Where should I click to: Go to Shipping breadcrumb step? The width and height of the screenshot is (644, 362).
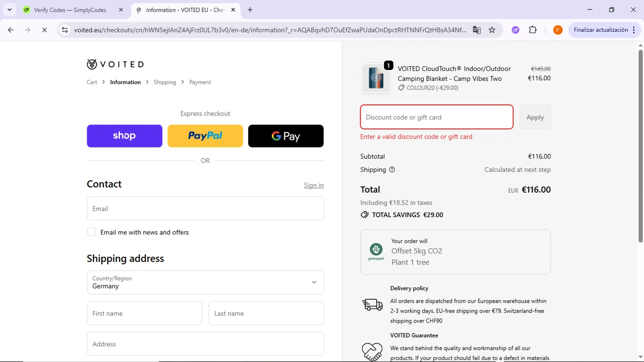coord(165,82)
